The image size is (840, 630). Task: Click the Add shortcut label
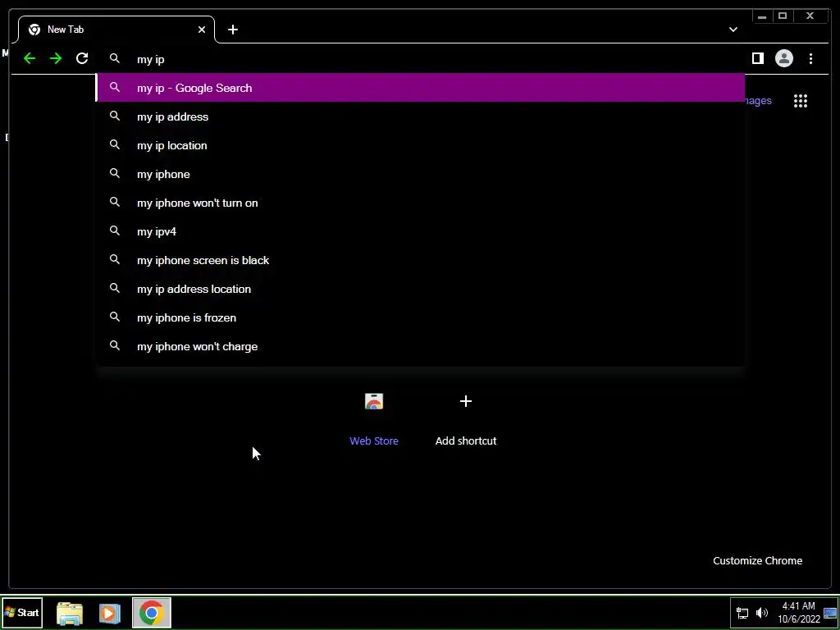(466, 441)
